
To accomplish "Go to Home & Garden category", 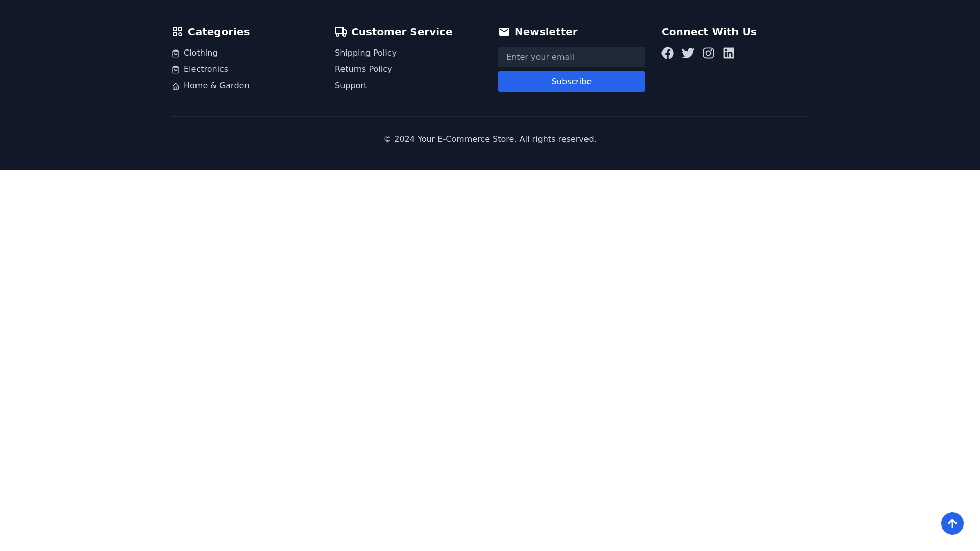I will (x=216, y=86).
